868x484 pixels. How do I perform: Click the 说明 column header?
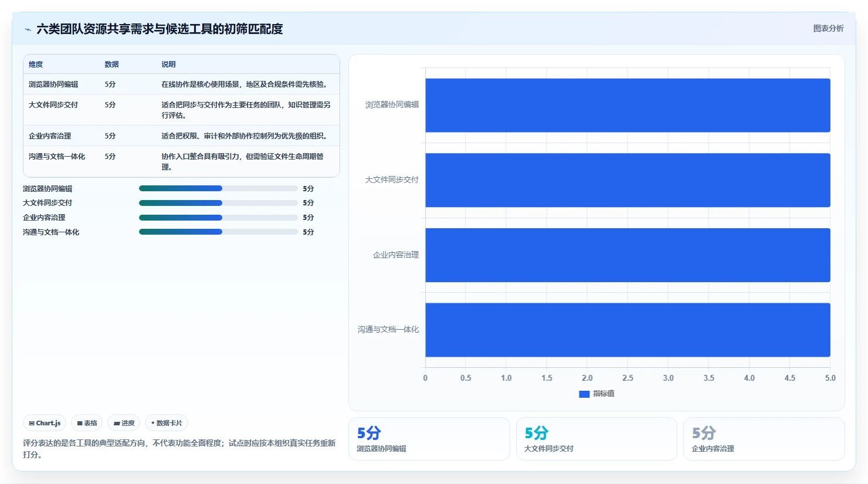tap(168, 65)
